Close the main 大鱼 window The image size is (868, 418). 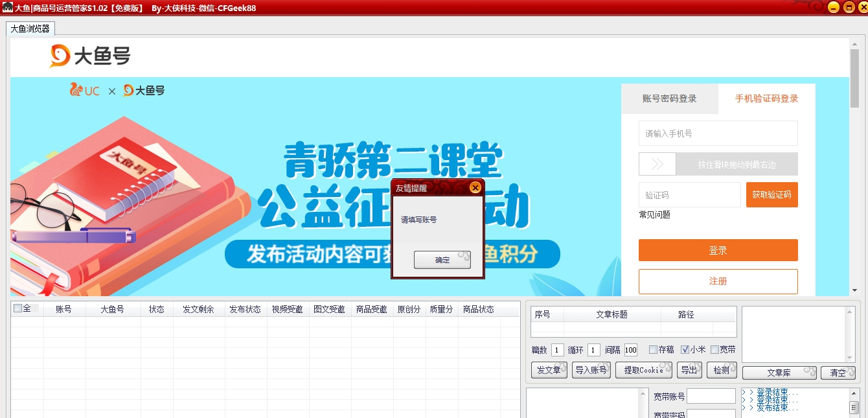(x=863, y=7)
